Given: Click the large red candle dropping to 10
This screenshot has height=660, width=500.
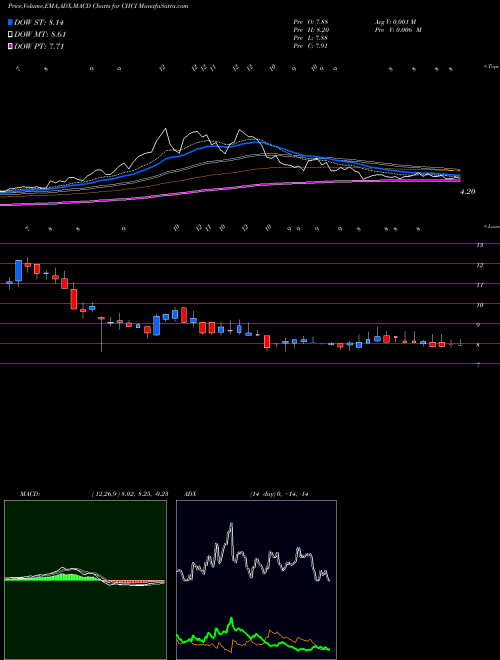Looking at the screenshot, I should coord(74,299).
